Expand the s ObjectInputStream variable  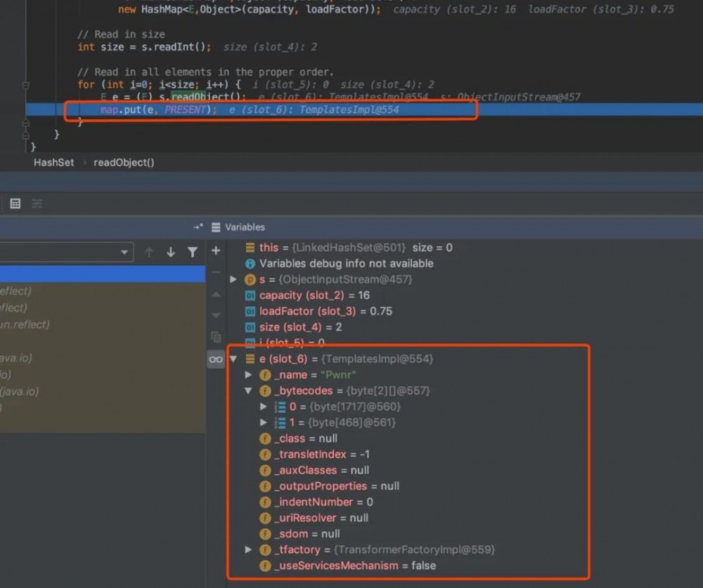pyautogui.click(x=234, y=279)
